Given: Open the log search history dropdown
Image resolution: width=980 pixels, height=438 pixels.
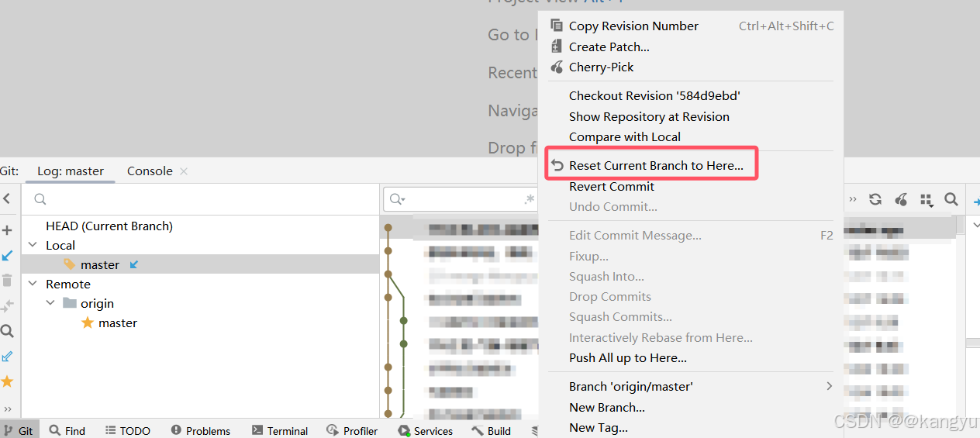Looking at the screenshot, I should point(398,199).
